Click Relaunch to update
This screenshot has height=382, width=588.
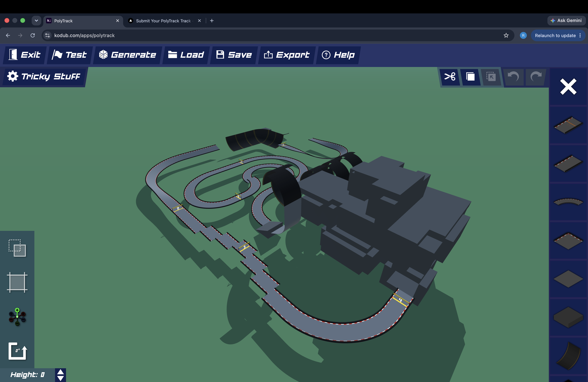click(x=558, y=36)
